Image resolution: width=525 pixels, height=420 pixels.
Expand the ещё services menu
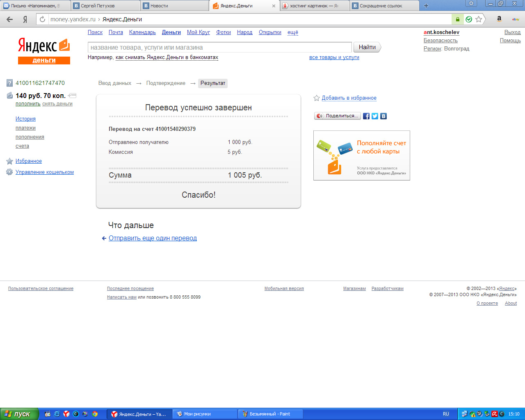293,32
